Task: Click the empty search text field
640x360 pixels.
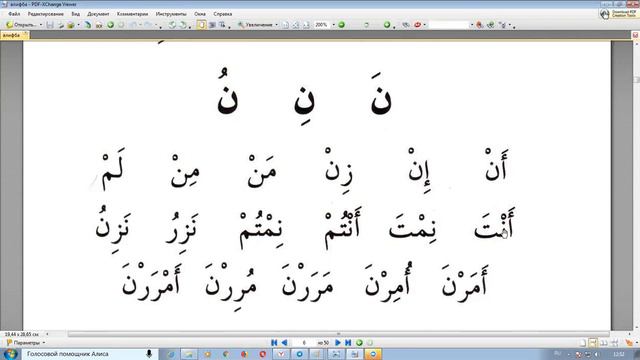Action: [449, 25]
